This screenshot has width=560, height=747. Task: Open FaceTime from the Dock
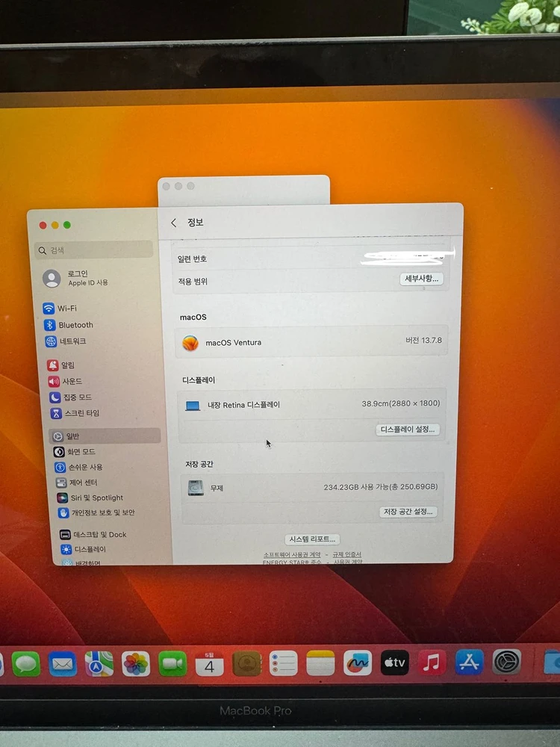[x=172, y=663]
